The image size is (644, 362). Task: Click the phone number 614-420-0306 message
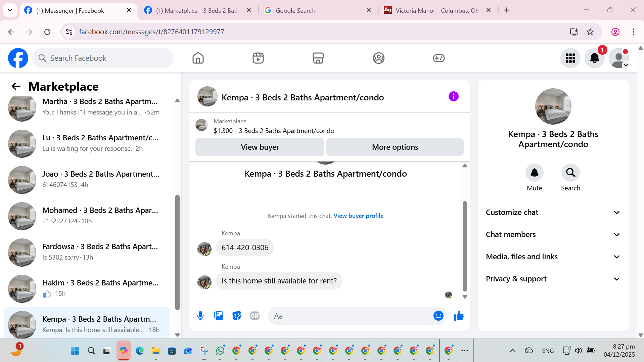tap(245, 248)
